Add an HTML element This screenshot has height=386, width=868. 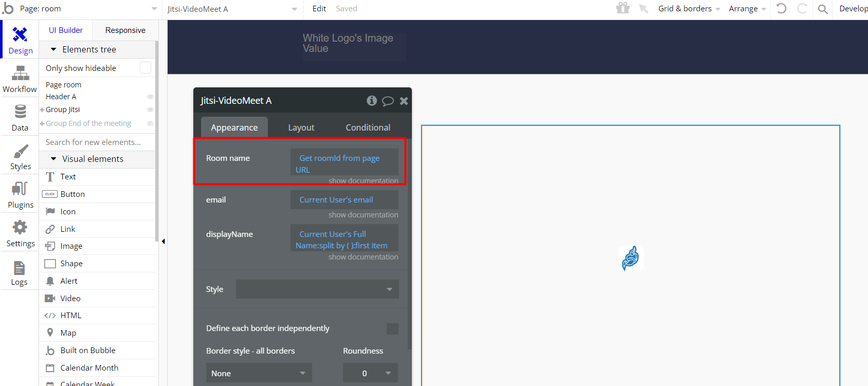point(98,316)
